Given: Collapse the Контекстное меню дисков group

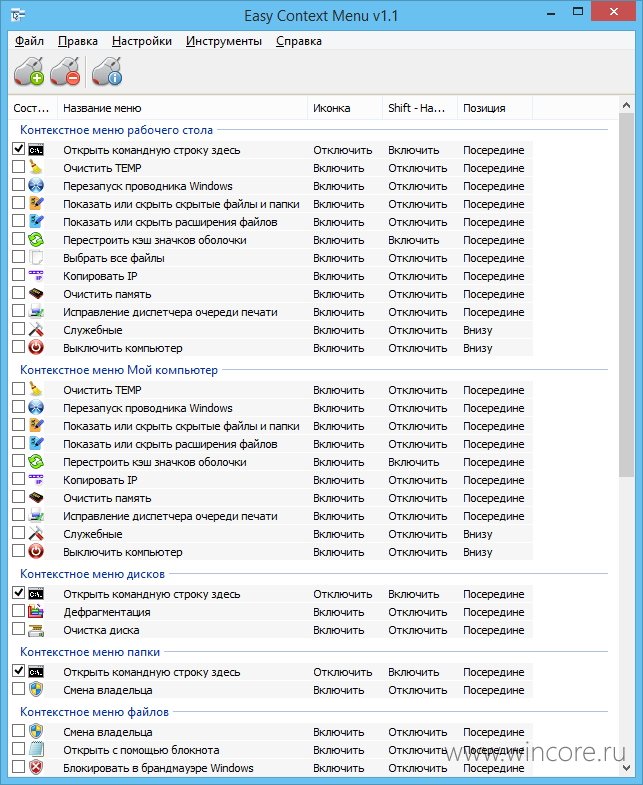Looking at the screenshot, I should (92, 574).
